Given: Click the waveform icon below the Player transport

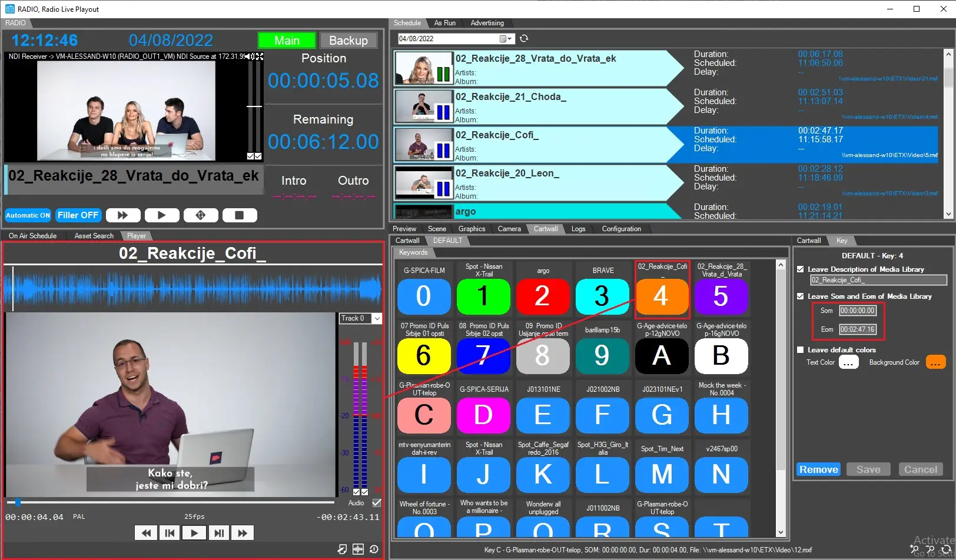Looking at the screenshot, I should 358,549.
